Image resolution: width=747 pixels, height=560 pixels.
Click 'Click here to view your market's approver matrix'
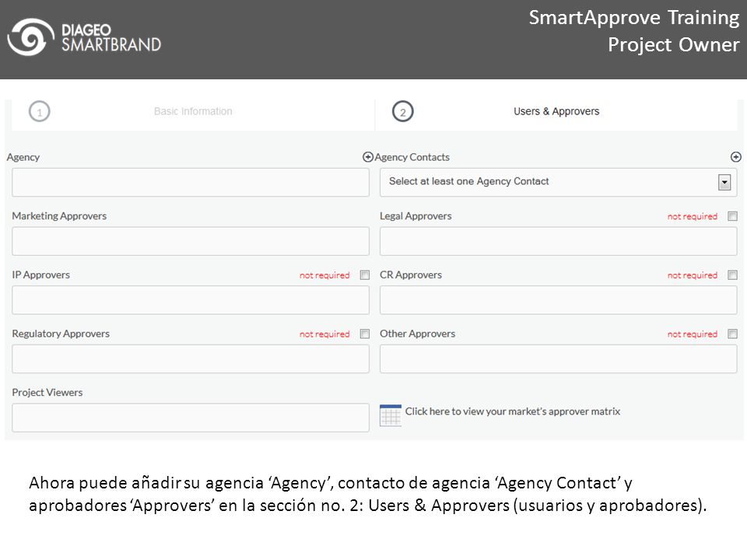[513, 411]
